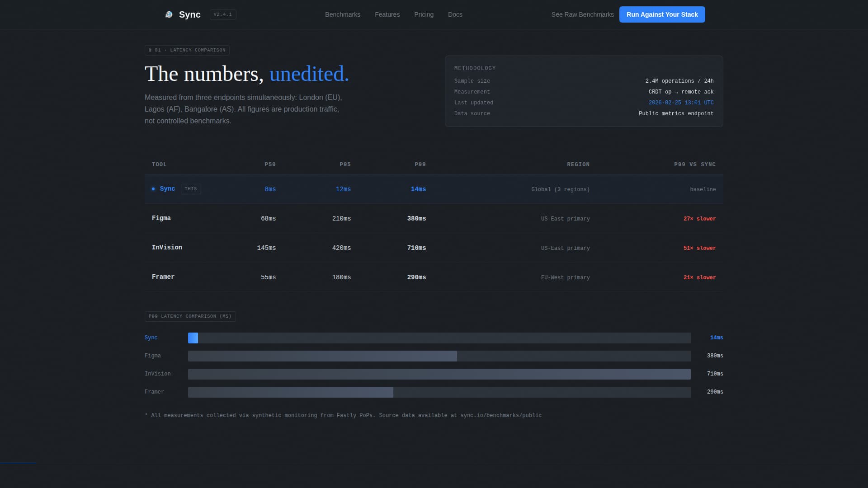This screenshot has width=868, height=488.
Task: Click the See Raw Benchmarks link
Action: pos(582,14)
